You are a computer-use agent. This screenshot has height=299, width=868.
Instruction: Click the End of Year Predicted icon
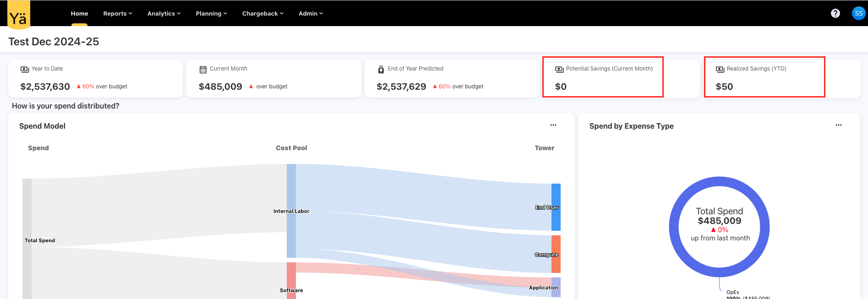381,70
